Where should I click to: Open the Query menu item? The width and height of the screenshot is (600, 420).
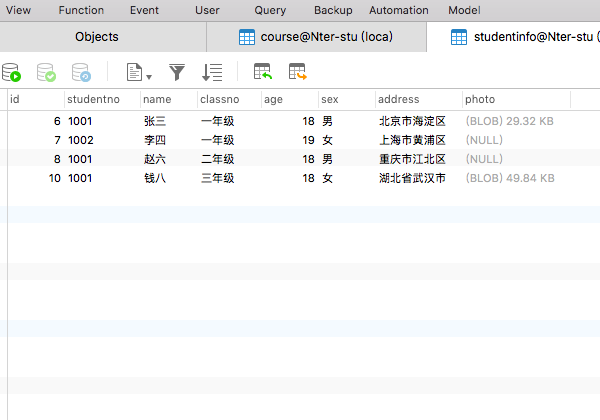(270, 10)
